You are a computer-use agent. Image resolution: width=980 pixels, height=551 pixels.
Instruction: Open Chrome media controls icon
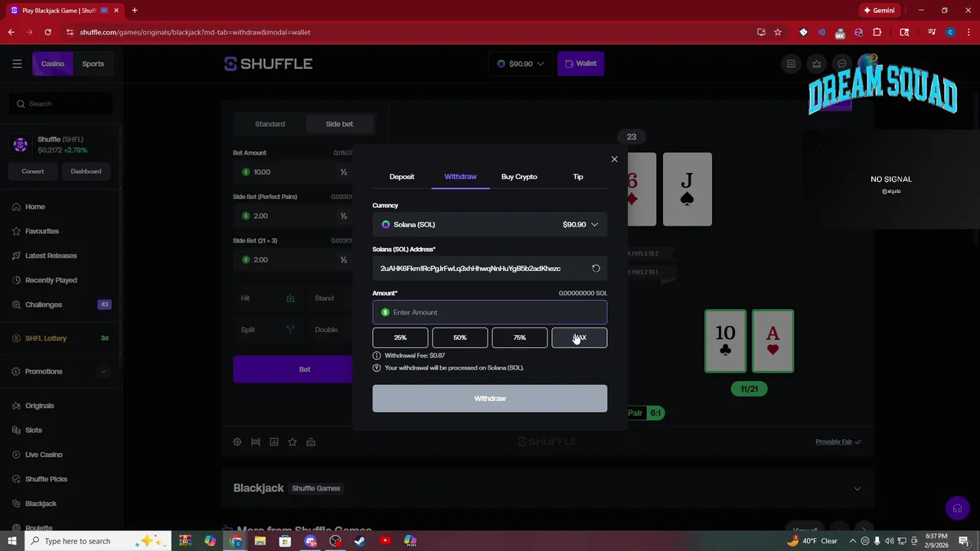932,32
